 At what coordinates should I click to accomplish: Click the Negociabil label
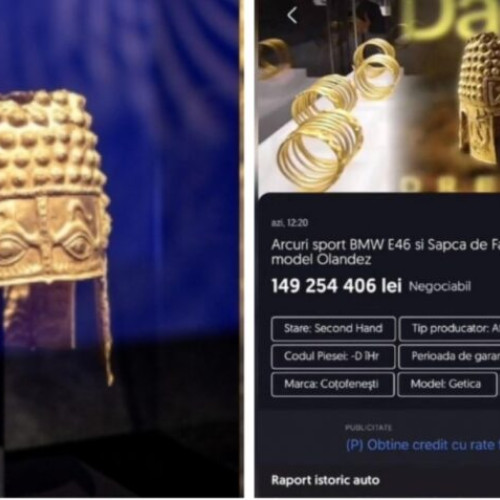[440, 286]
